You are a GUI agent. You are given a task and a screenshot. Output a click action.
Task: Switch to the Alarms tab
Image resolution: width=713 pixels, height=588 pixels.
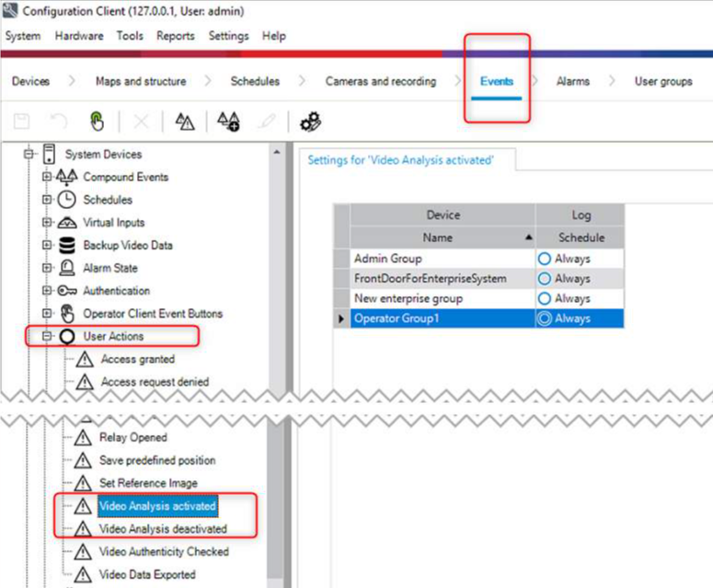(572, 82)
